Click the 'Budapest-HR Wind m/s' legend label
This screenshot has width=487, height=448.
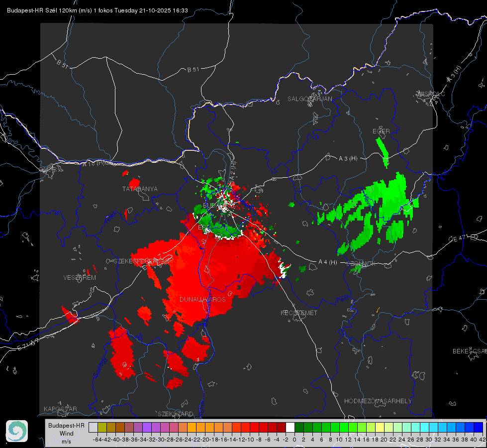tap(66, 434)
